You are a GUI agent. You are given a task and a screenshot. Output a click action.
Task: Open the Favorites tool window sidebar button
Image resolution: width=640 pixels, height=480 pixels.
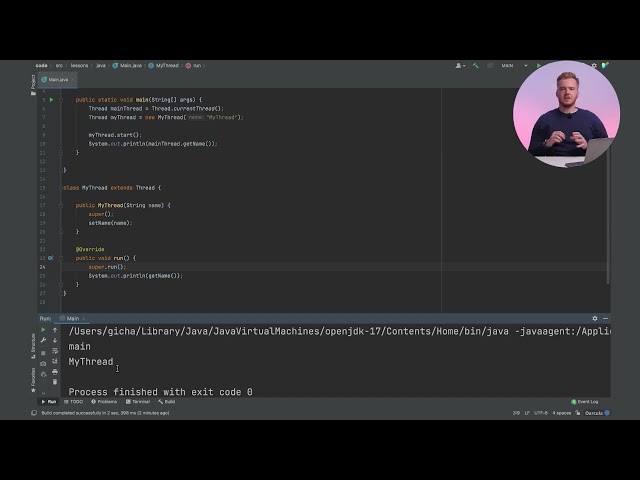(x=33, y=380)
